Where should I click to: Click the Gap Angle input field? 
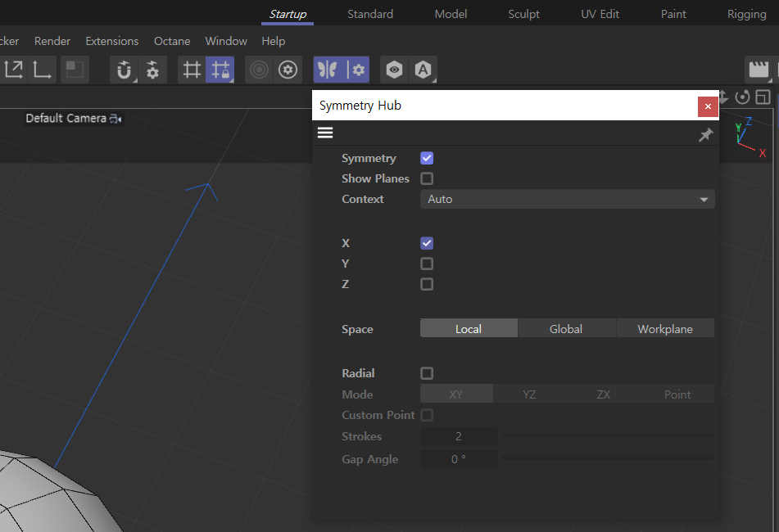pyautogui.click(x=459, y=459)
